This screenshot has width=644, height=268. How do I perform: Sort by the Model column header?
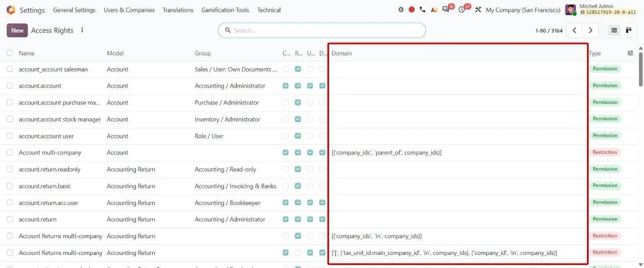pos(115,53)
